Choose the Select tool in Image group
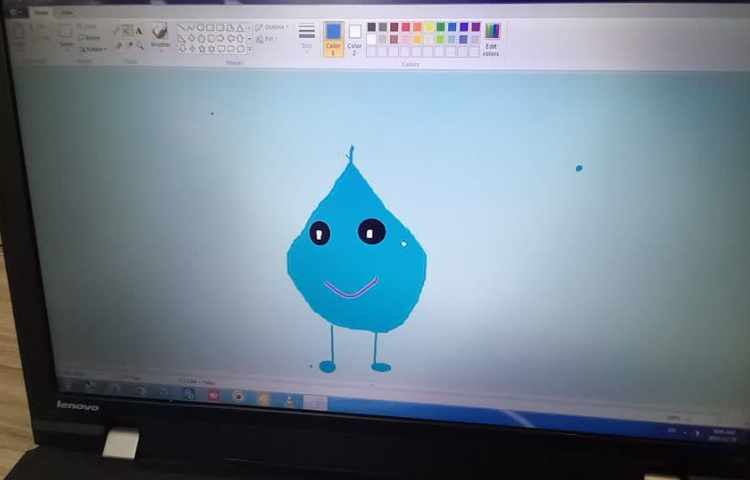The height and width of the screenshot is (480, 750). tap(67, 36)
